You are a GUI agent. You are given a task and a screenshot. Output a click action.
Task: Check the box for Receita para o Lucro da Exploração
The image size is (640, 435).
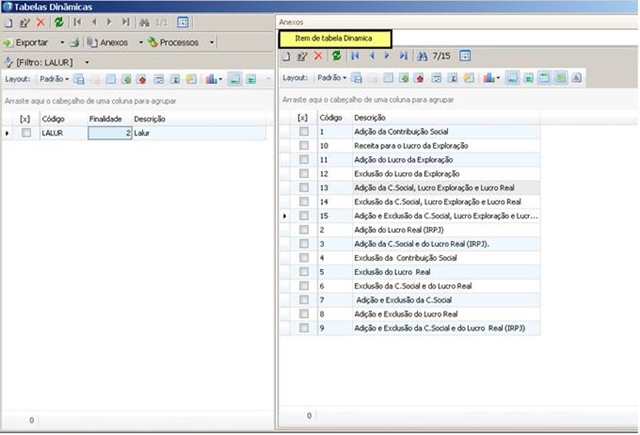tap(304, 145)
